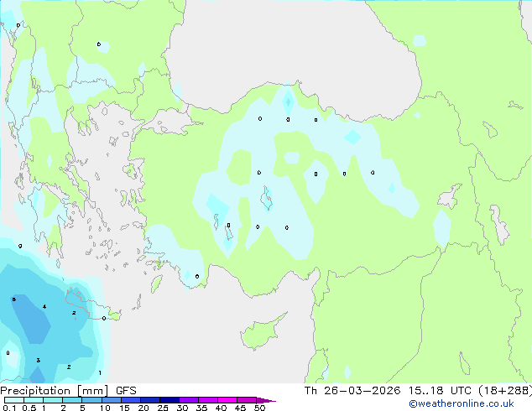Click the '0.5' legend scale label
532x411 pixels.
[29, 408]
